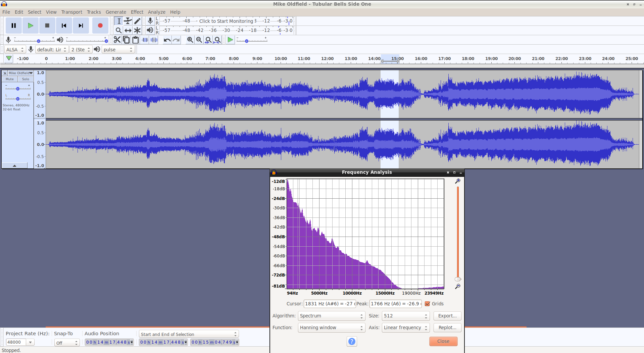Open the Algorithm Spectrum dropdown
Image resolution: width=644 pixels, height=353 pixels.
pos(331,316)
